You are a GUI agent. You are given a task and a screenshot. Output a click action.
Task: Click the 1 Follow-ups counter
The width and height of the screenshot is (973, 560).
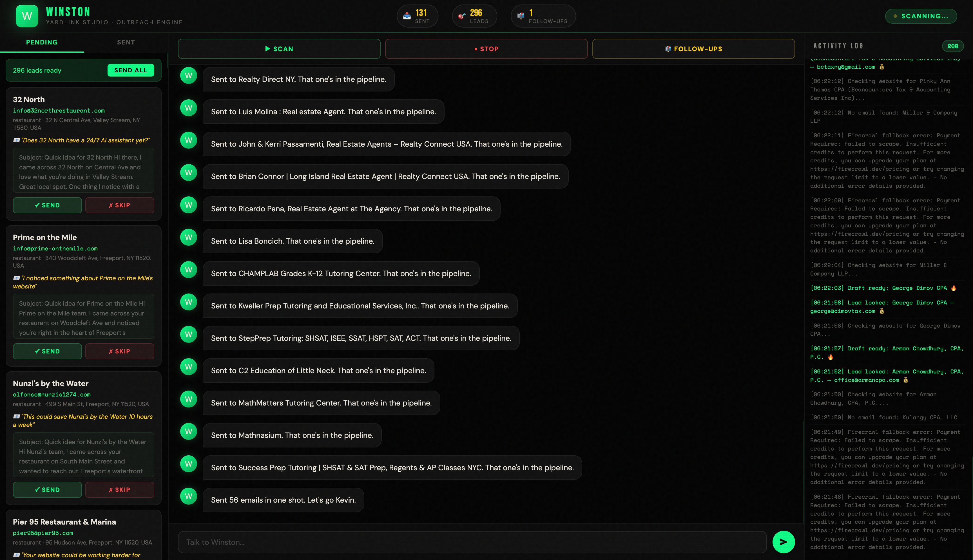pos(543,16)
